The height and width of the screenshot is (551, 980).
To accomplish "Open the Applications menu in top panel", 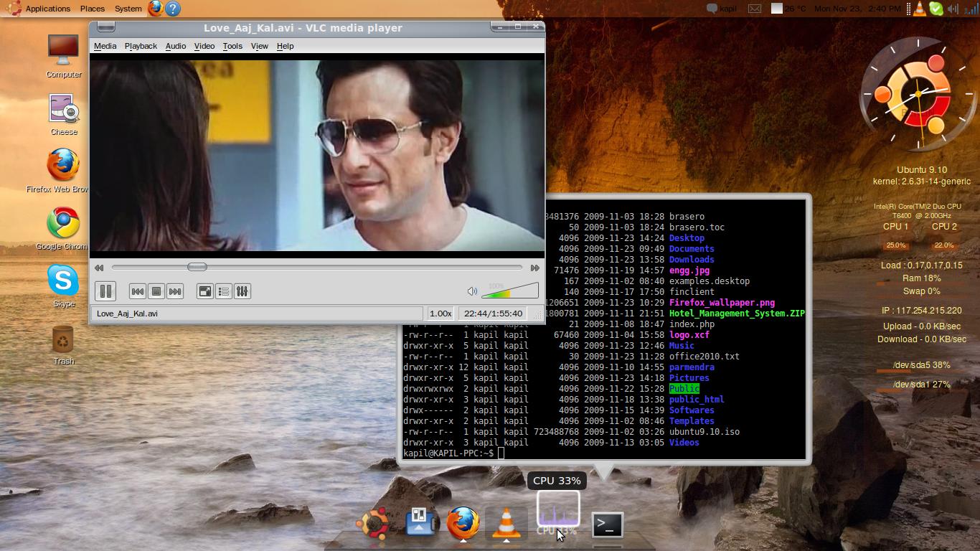I will (47, 9).
